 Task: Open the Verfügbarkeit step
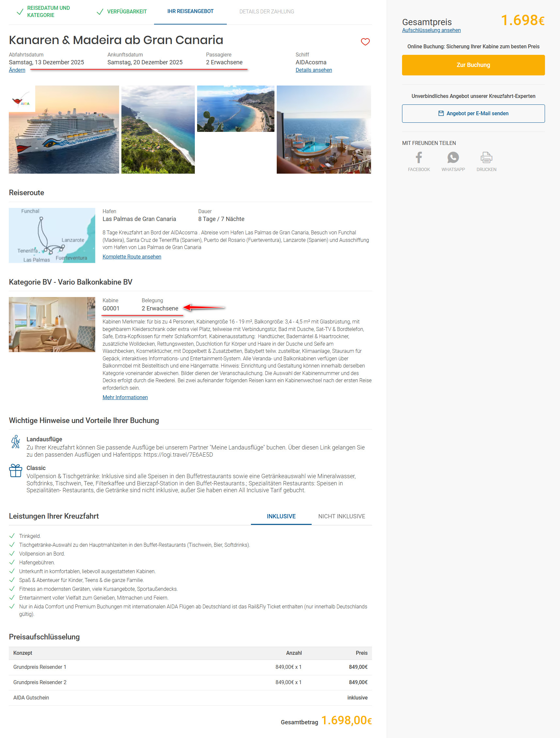click(x=122, y=12)
